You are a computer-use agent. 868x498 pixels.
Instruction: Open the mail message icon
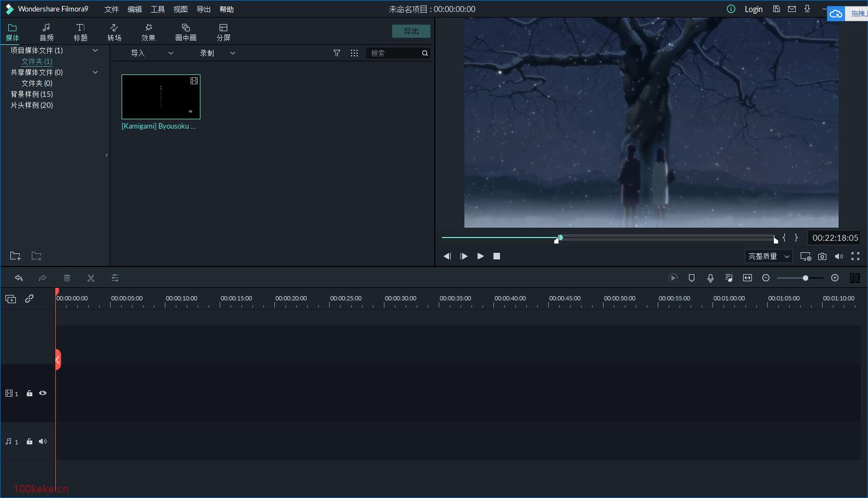pyautogui.click(x=792, y=9)
